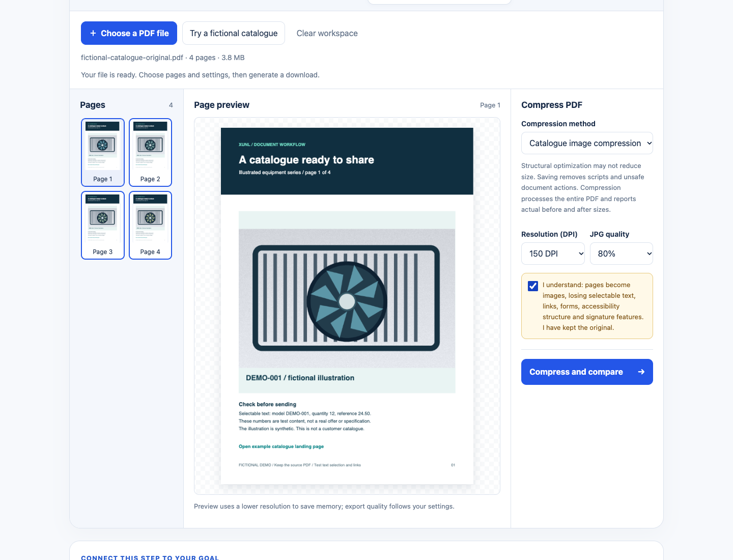733x560 pixels.
Task: Select the Page 2 thumbnail
Action: click(x=150, y=152)
